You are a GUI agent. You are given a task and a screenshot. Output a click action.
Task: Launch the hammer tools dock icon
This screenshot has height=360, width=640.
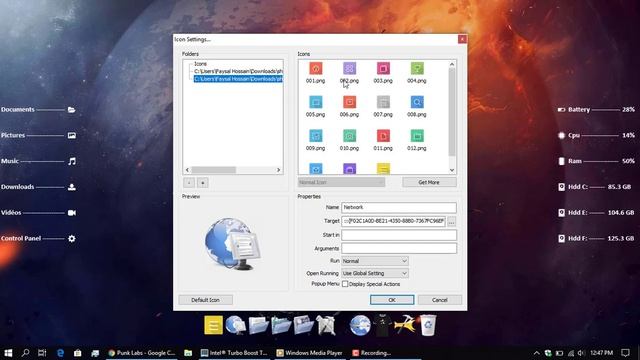(x=404, y=325)
